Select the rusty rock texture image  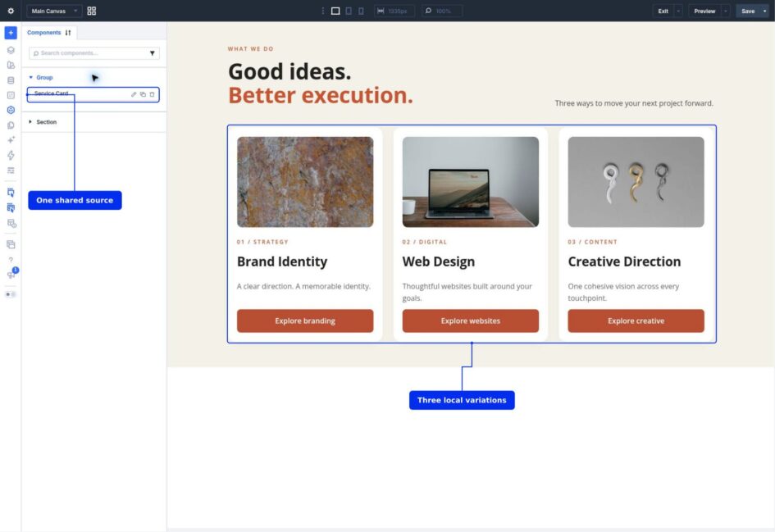(305, 182)
